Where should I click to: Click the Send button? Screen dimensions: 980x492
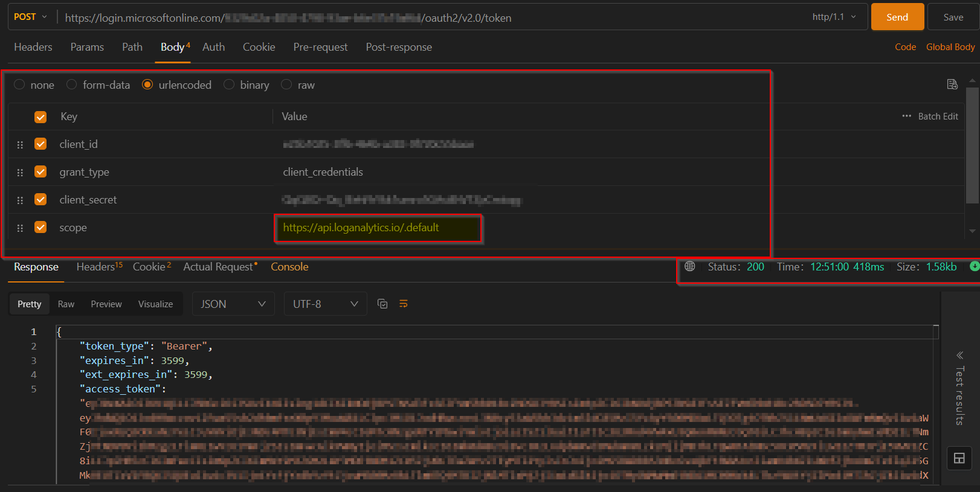(897, 17)
